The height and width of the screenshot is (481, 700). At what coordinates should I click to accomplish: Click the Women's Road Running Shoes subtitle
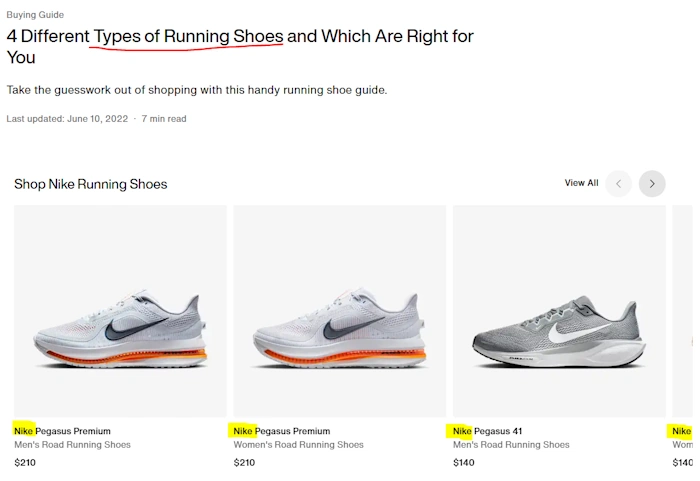coord(298,445)
